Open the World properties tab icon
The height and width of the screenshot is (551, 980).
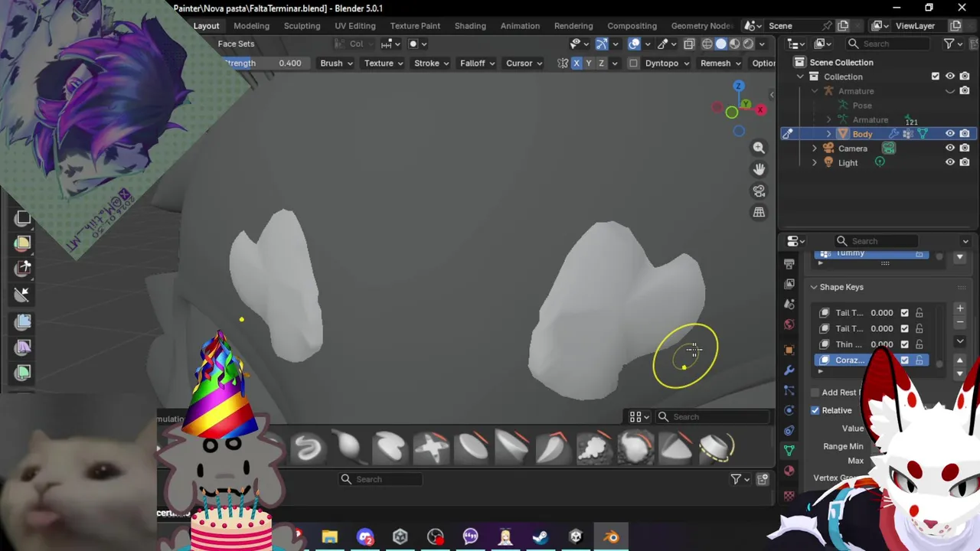789,324
